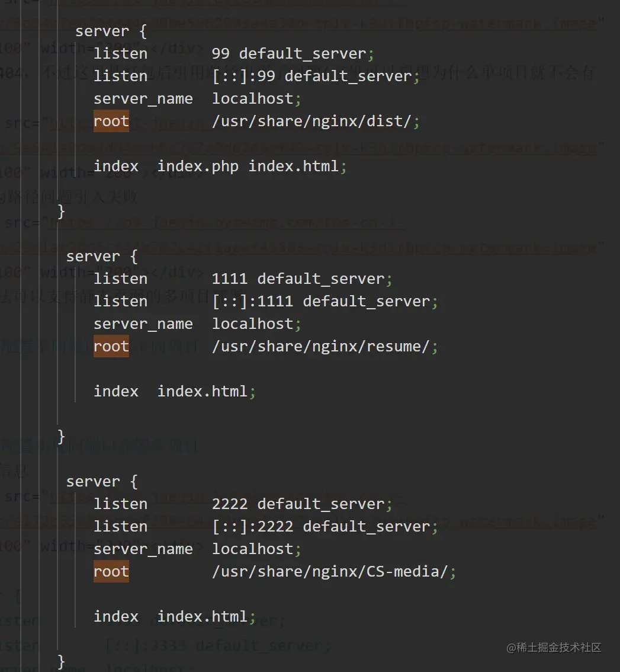
Task: Click the highlighted root keyword before /usr/share/nginx/resume/
Action: [x=111, y=347]
